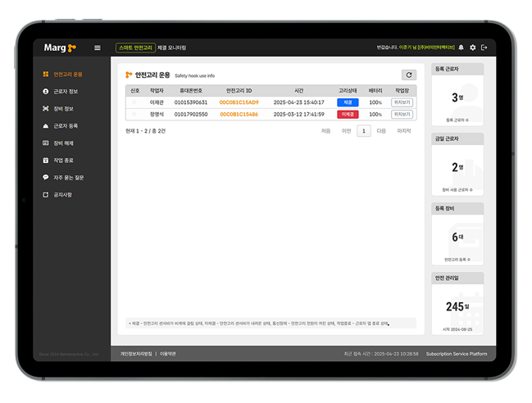Switch to 스마트 안전고리 tab
The width and height of the screenshot is (532, 403).
135,48
